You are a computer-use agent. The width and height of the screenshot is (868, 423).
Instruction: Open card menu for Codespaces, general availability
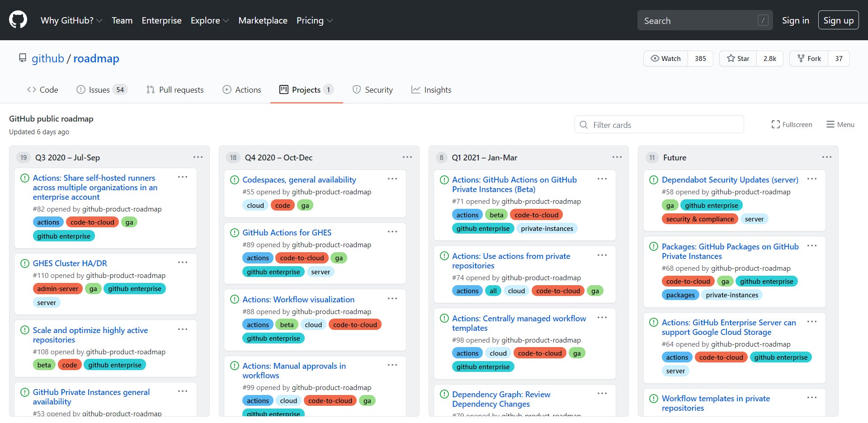click(392, 179)
